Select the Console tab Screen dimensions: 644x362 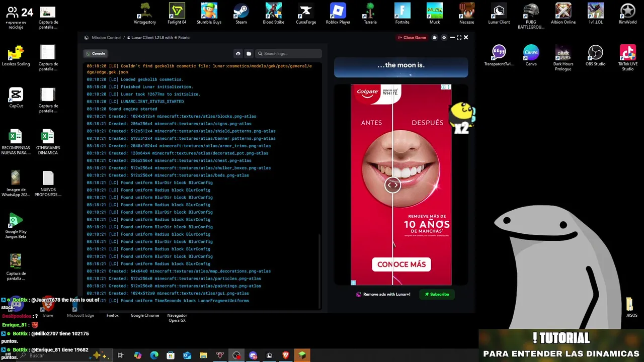tap(96, 53)
